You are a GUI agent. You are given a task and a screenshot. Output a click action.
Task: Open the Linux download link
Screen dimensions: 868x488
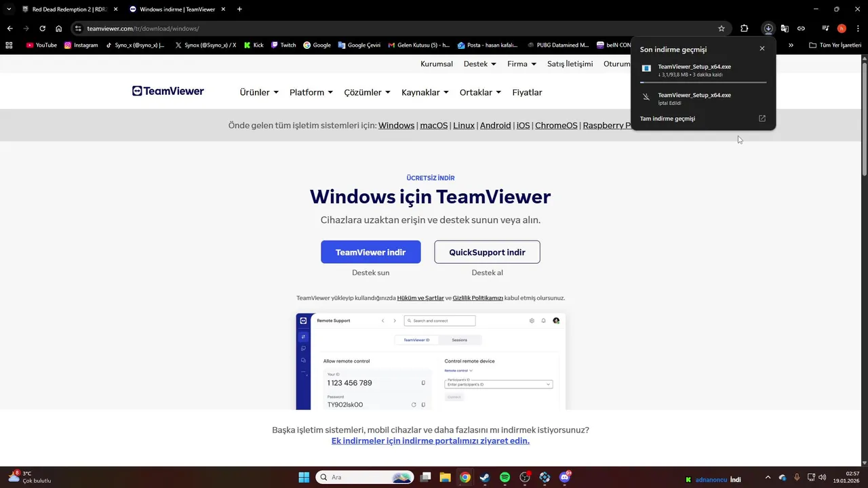[464, 125]
